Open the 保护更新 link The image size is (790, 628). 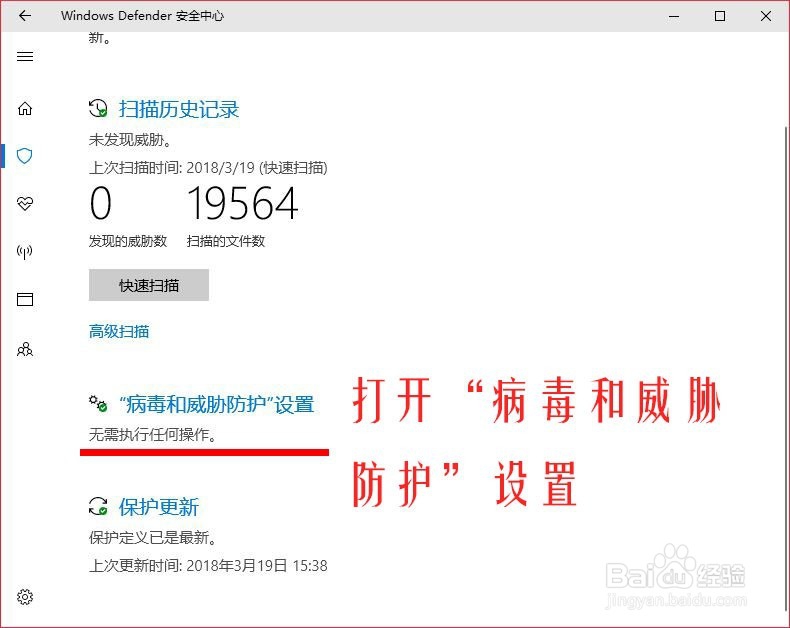(x=159, y=507)
